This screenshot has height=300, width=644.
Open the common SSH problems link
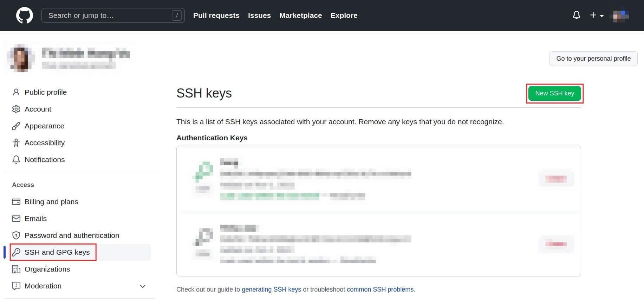click(380, 289)
